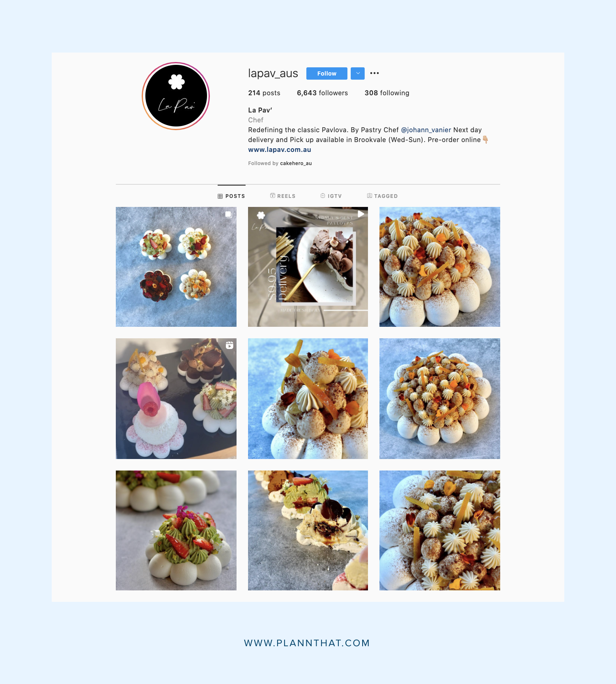Click the reels icon on dark tray post
The width and height of the screenshot is (616, 684).
[230, 345]
